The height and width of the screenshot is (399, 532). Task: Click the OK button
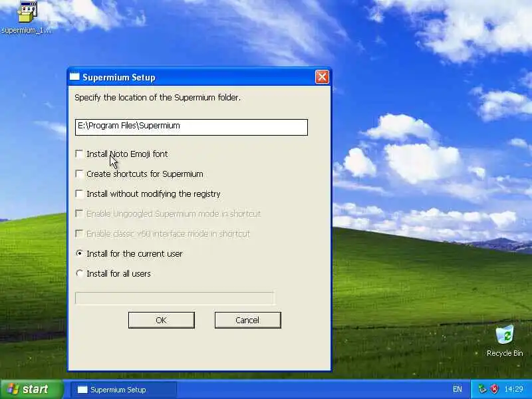pyautogui.click(x=162, y=320)
